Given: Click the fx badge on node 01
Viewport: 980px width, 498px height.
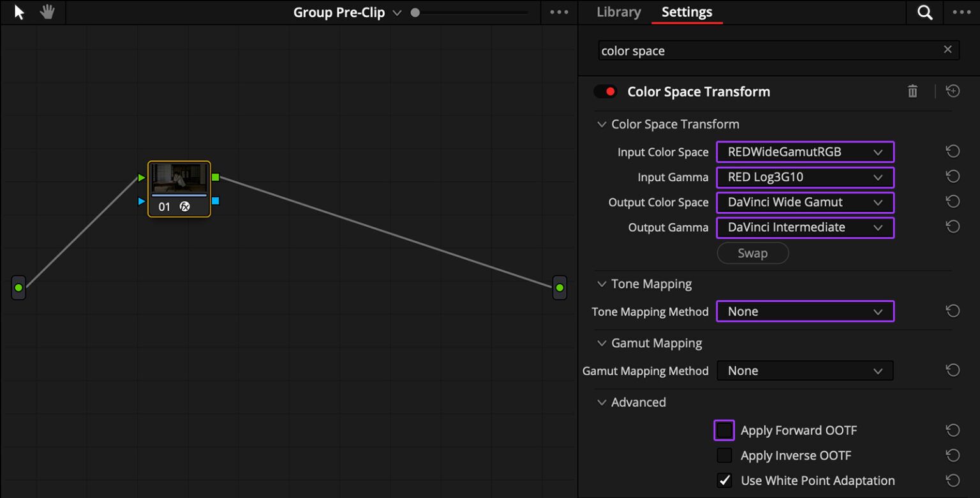Looking at the screenshot, I should point(185,206).
